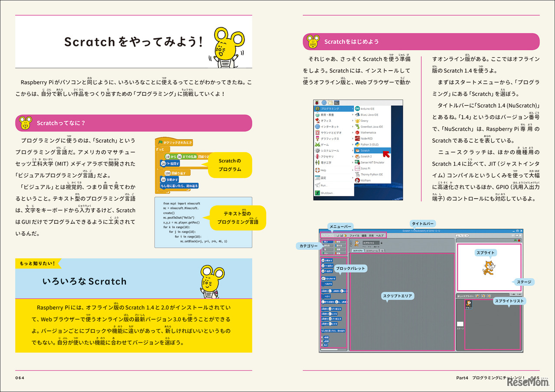Image resolution: width=555 pixels, height=392 pixels.
Task: Expand the オフィス menu category
Action: [x=334, y=121]
